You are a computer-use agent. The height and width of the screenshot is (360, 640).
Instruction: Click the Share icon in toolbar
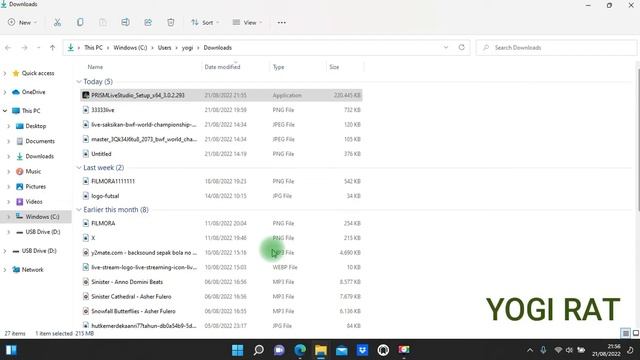click(x=148, y=22)
